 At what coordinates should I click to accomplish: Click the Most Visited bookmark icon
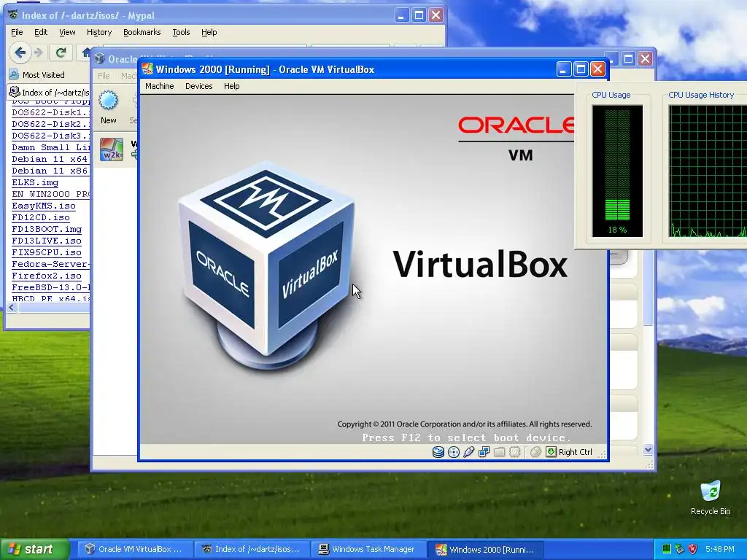(14, 75)
